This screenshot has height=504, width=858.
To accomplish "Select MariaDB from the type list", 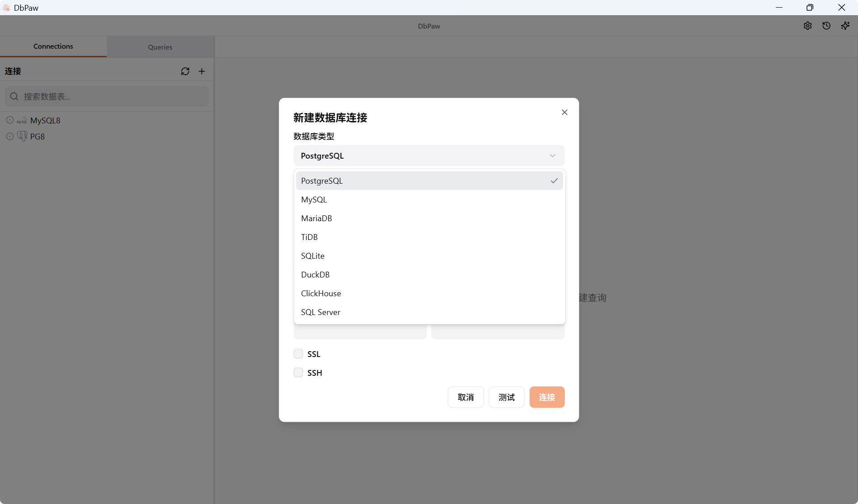I will pos(316,218).
